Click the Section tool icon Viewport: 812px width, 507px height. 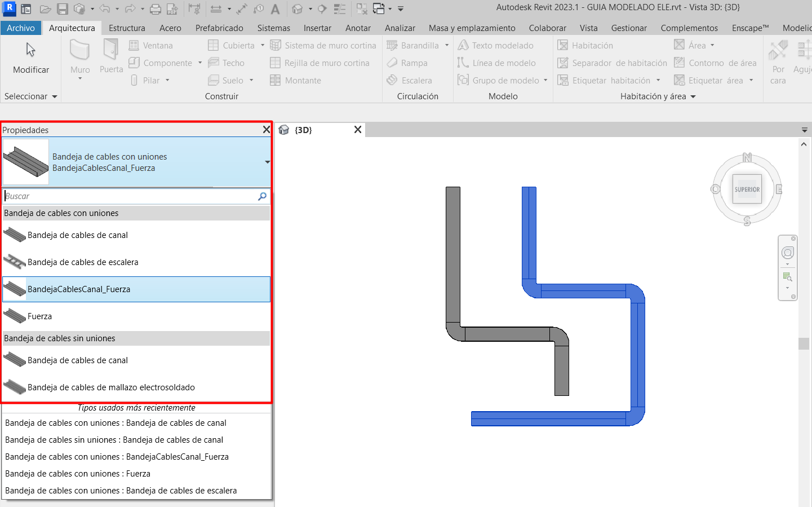322,9
